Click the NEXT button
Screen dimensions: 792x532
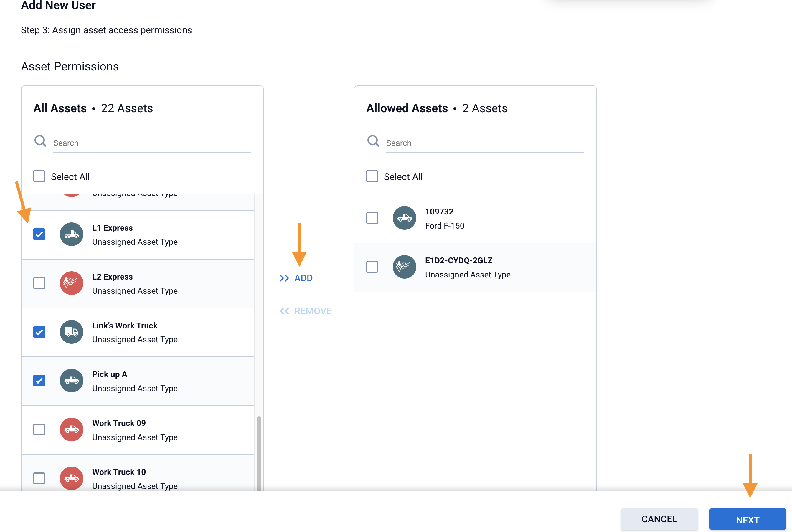[747, 519]
